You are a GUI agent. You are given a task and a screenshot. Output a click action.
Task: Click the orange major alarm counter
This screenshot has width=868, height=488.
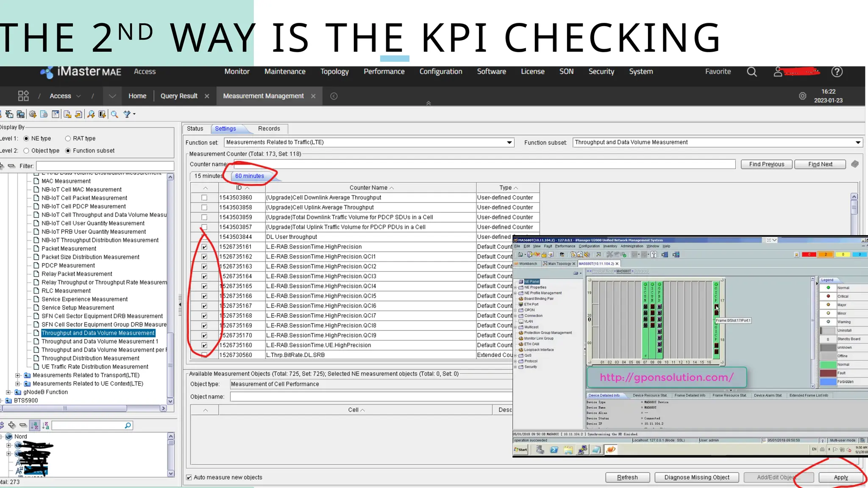(825, 255)
